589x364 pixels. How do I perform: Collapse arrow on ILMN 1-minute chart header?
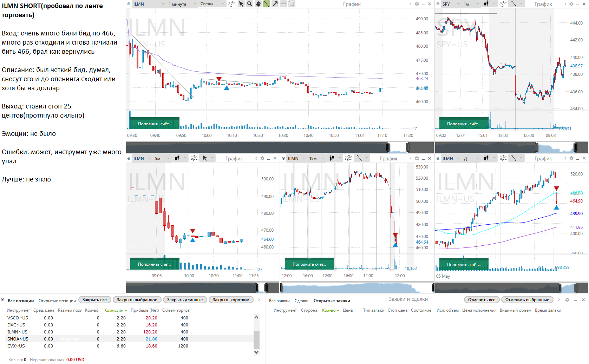click(411, 4)
